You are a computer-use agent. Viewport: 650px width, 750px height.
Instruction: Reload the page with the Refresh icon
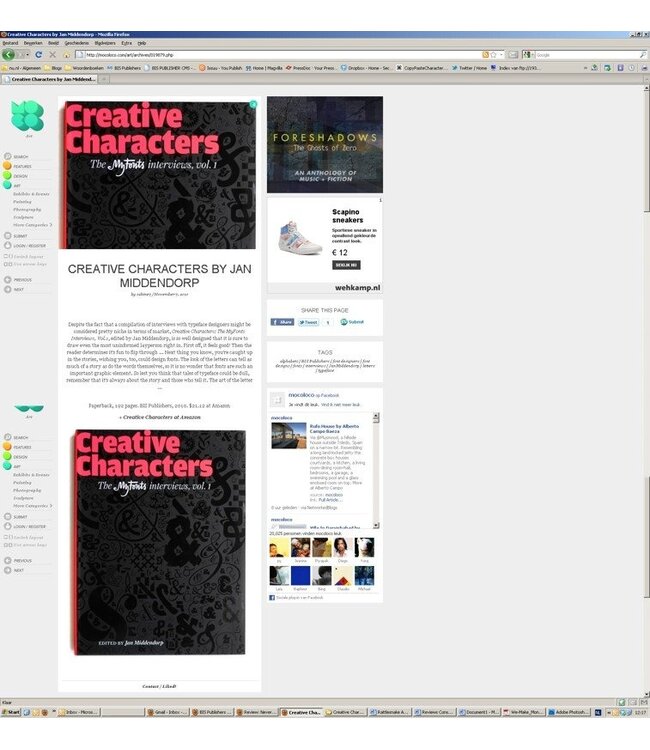point(39,55)
